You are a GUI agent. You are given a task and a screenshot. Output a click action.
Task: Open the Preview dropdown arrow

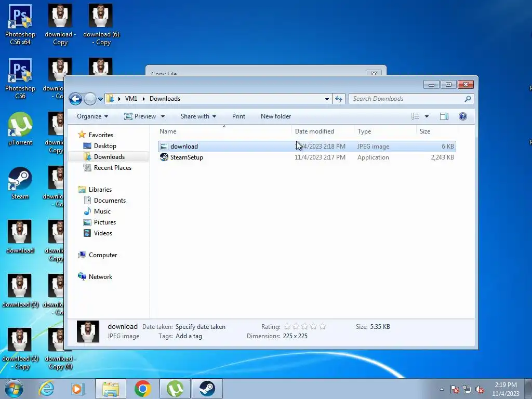(x=163, y=116)
